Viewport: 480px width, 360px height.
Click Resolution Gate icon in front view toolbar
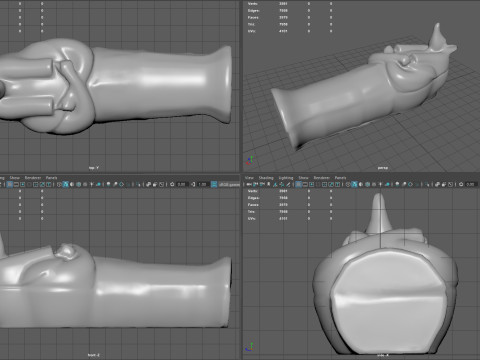point(22,184)
